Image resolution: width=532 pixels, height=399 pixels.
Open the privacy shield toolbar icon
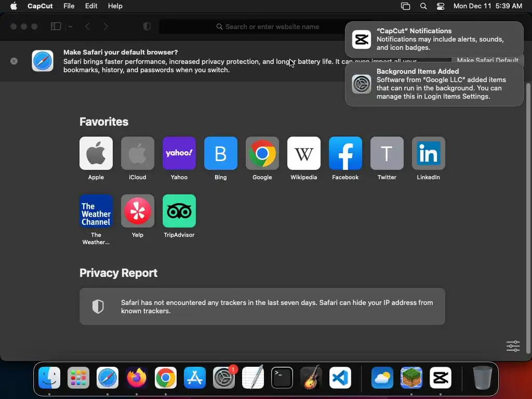147,26
